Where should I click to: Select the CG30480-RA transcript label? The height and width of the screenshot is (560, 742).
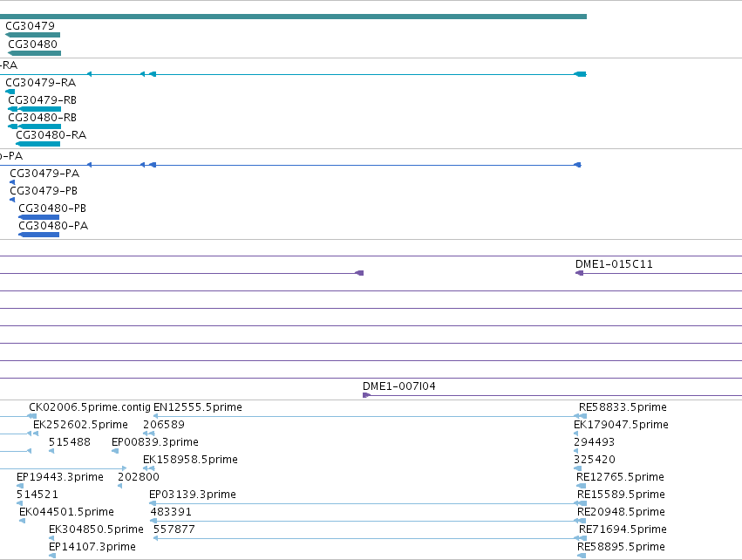point(51,135)
